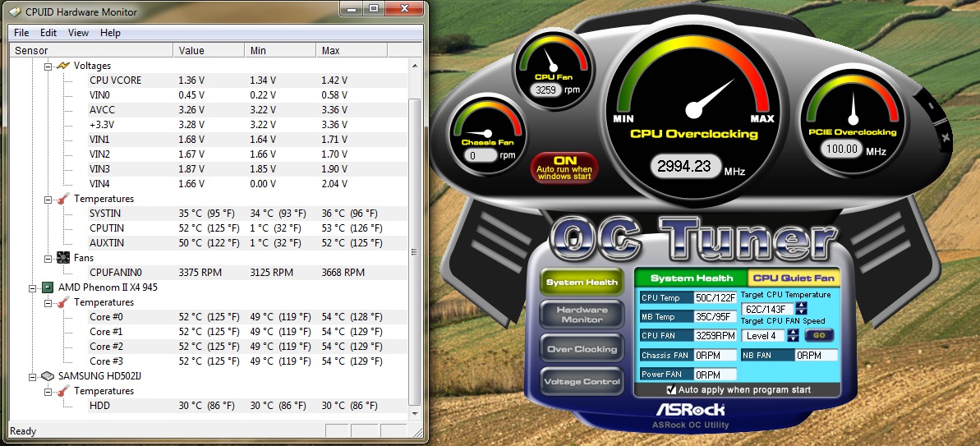
Task: Collapse the Temperatures node above SYSTIN
Action: 48,199
